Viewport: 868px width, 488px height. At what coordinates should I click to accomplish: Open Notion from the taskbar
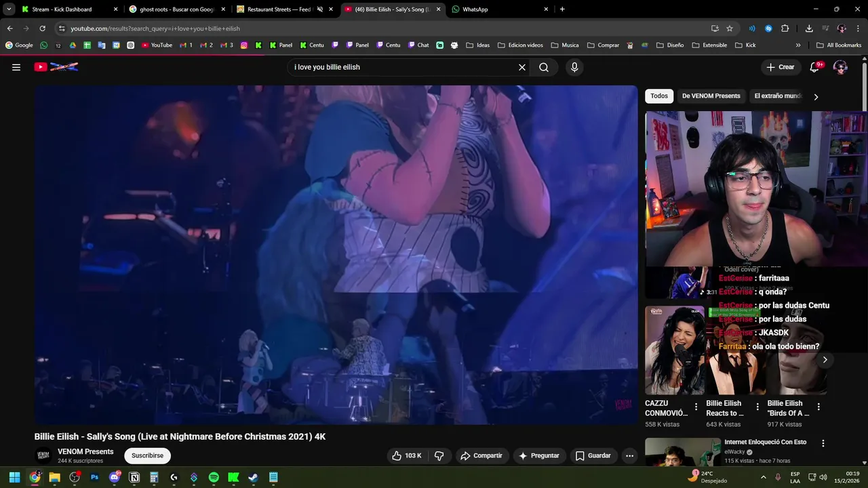(x=134, y=477)
